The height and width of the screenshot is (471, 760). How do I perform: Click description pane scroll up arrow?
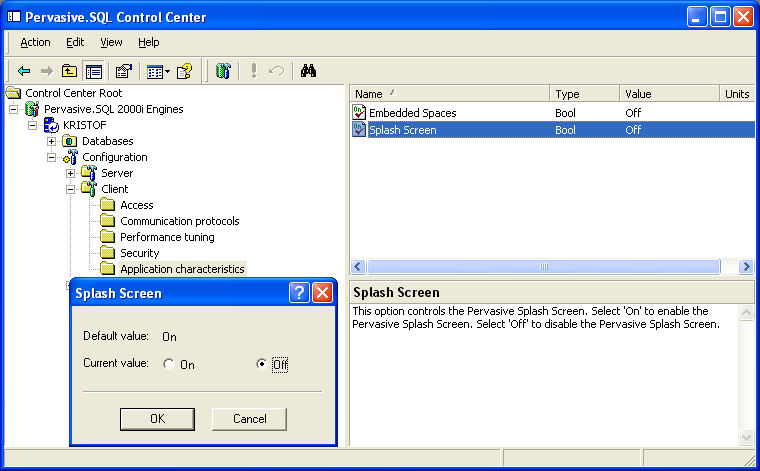click(x=746, y=313)
